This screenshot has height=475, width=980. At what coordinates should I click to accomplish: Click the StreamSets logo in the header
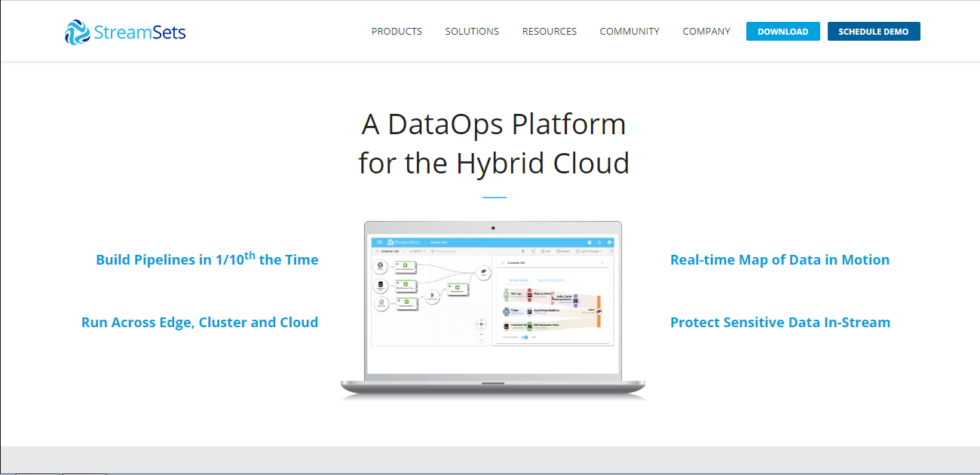pyautogui.click(x=125, y=32)
